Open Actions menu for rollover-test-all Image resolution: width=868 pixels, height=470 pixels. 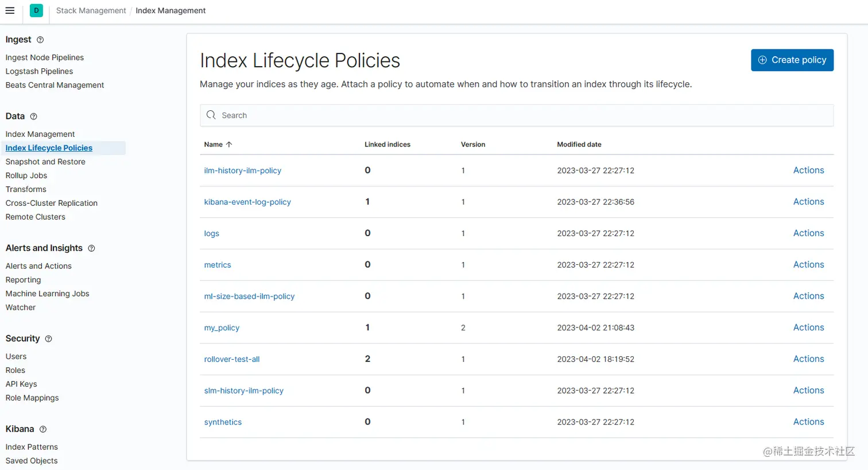point(808,359)
